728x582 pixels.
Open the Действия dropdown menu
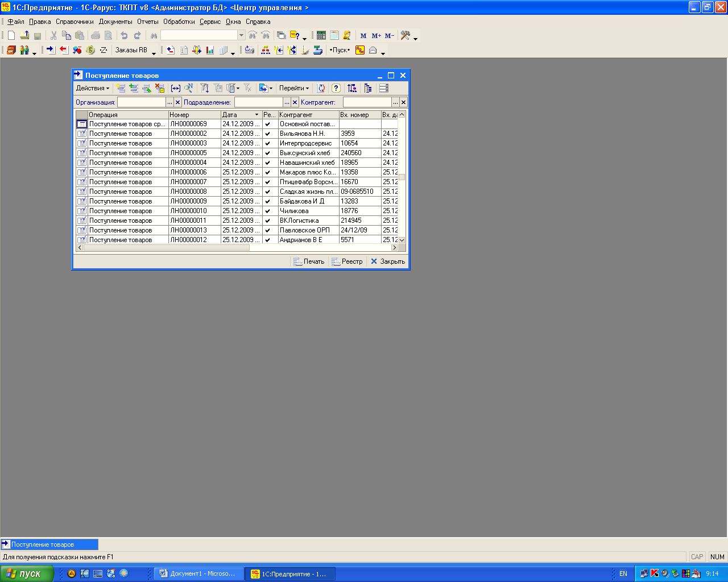pos(93,88)
